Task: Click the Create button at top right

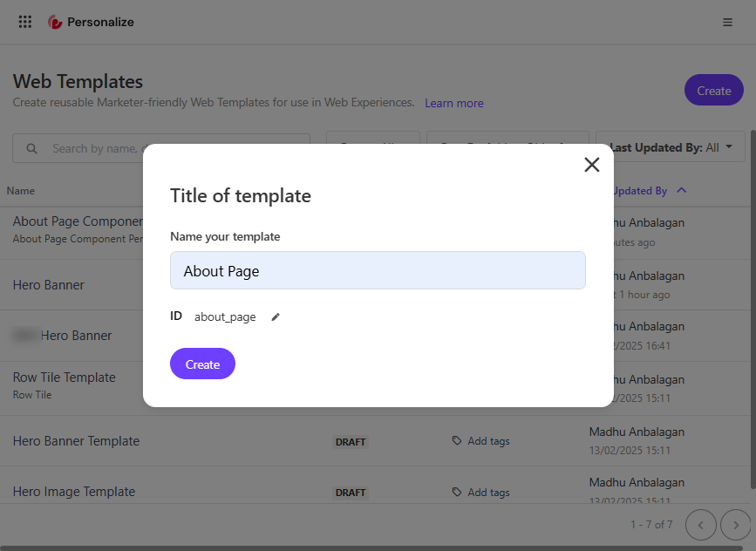Action: pos(713,91)
